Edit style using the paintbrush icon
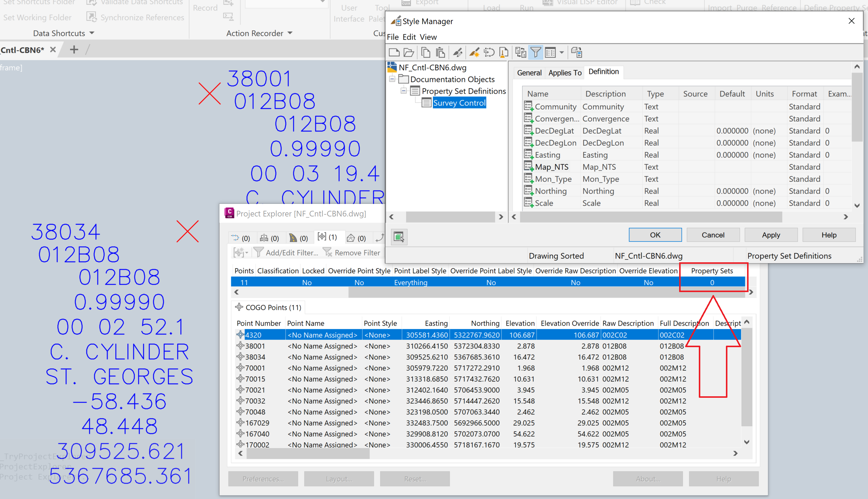This screenshot has width=868, height=499. [x=458, y=52]
